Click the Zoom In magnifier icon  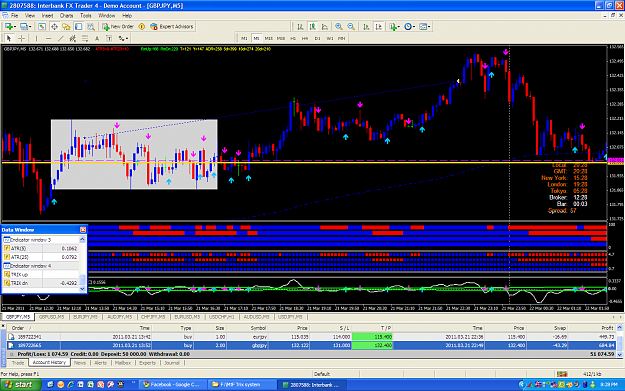pos(338,26)
